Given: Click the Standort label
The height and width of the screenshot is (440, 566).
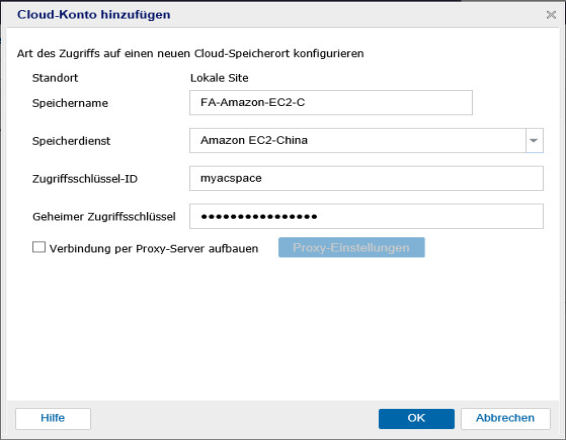Looking at the screenshot, I should coord(55,78).
